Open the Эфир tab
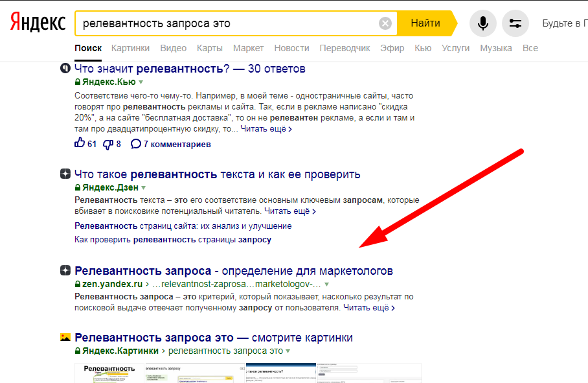The height and width of the screenshot is (383, 588). pyautogui.click(x=392, y=49)
